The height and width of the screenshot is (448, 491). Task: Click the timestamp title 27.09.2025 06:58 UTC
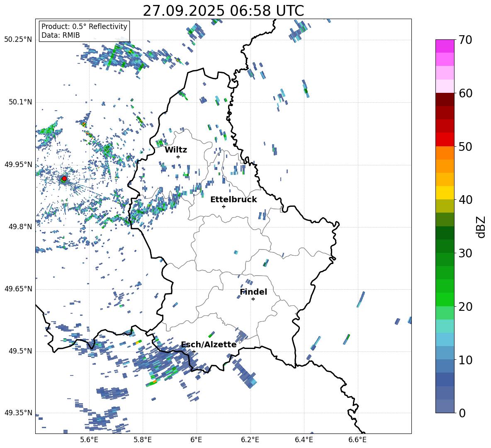pyautogui.click(x=223, y=11)
